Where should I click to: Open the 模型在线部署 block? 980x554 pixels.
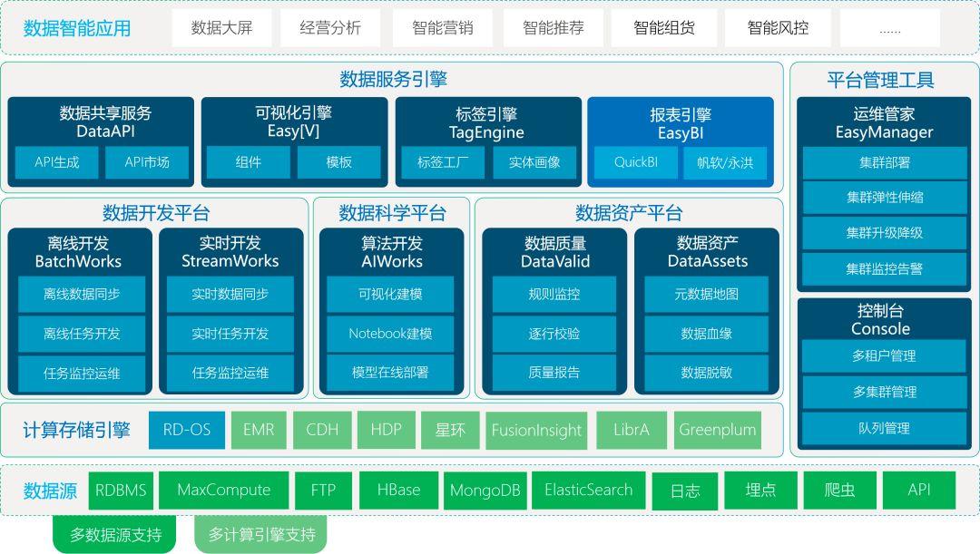(x=390, y=373)
